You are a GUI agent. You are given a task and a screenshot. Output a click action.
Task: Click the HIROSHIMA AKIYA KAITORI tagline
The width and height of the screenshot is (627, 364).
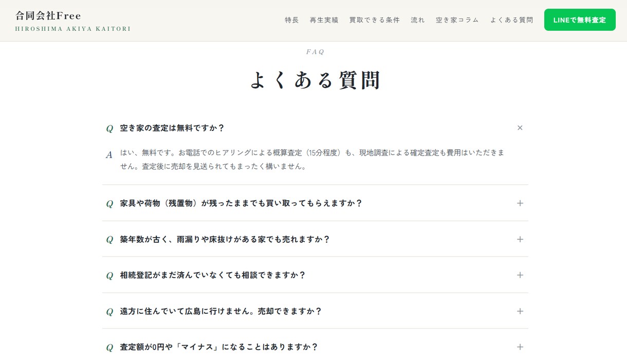point(73,29)
